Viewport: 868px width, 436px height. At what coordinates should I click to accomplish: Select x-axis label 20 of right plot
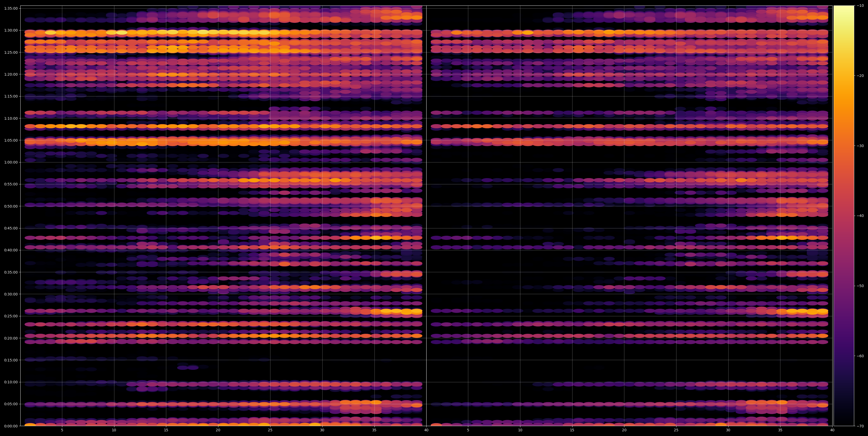(624, 430)
